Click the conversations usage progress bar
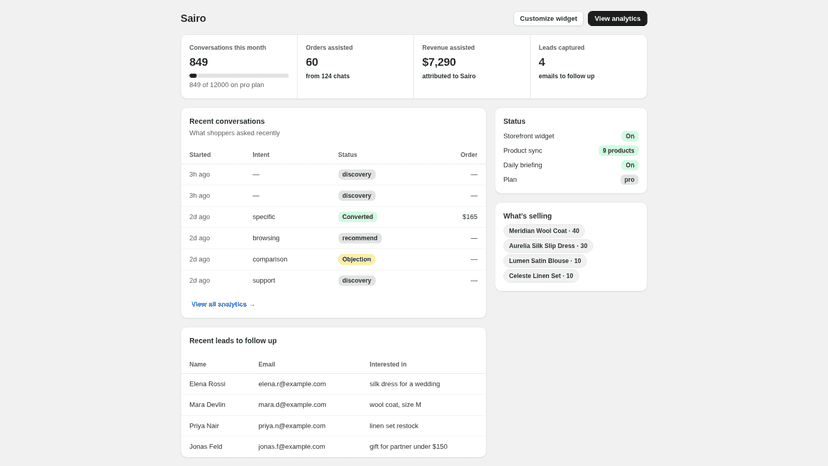This screenshot has width=828, height=466. coord(239,76)
